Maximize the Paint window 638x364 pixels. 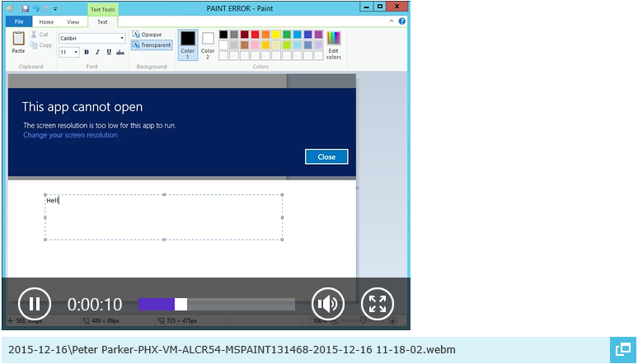[x=380, y=7]
